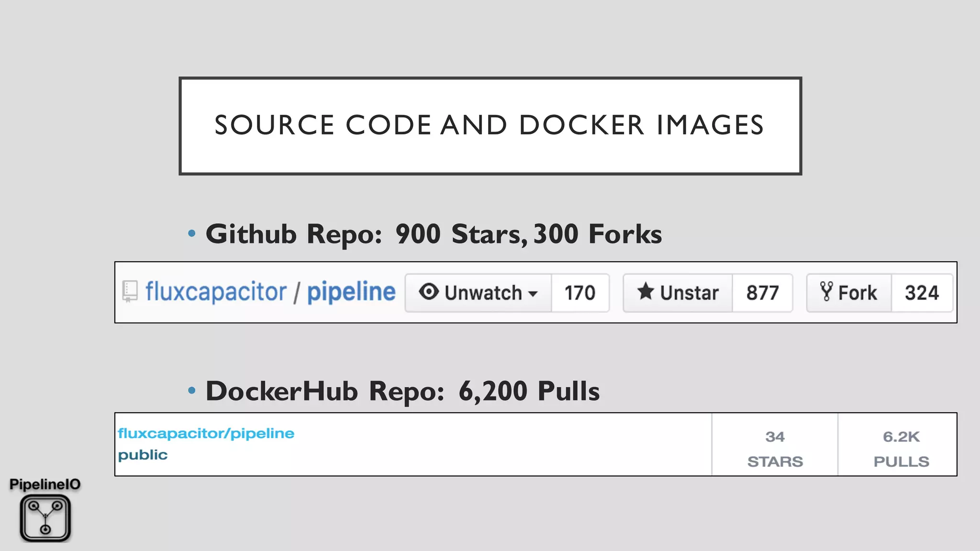Open the forks count 324
Screen dimensions: 980x551
tap(922, 293)
